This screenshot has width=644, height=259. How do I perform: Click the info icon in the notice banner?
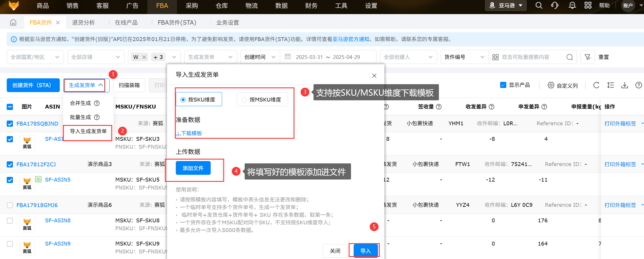coord(14,39)
